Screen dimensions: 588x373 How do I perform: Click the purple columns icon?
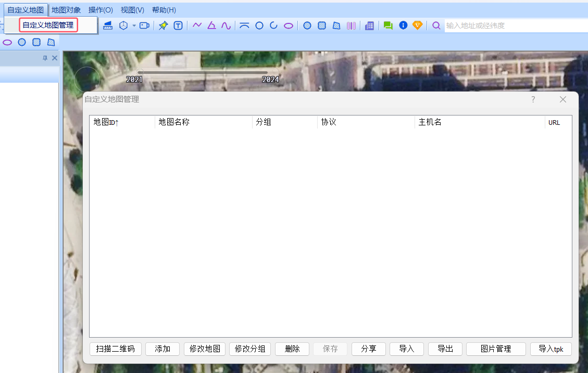coord(351,25)
